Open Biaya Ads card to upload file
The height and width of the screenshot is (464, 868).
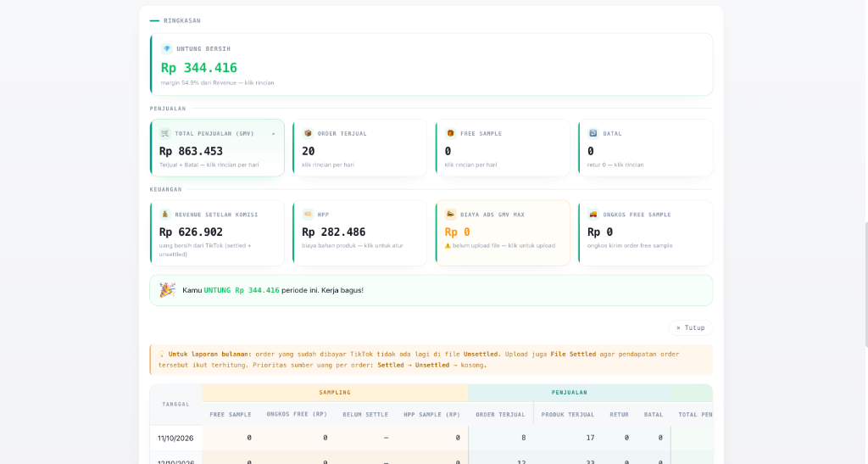[503, 233]
